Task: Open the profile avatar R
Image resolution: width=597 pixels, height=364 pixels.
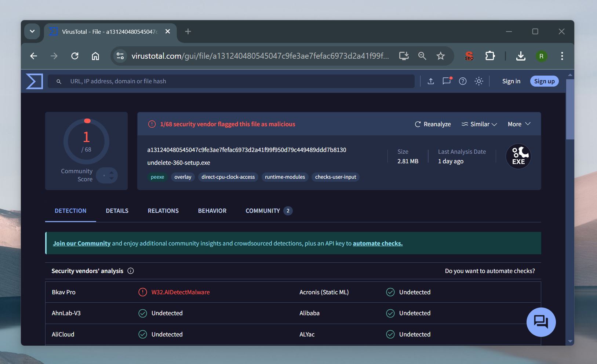Action: tap(542, 56)
